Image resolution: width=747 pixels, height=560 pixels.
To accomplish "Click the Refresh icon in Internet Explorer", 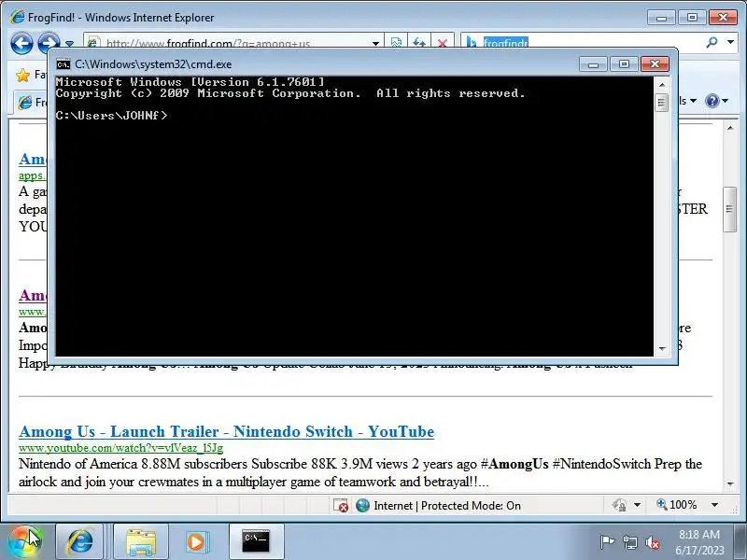I will point(419,42).
